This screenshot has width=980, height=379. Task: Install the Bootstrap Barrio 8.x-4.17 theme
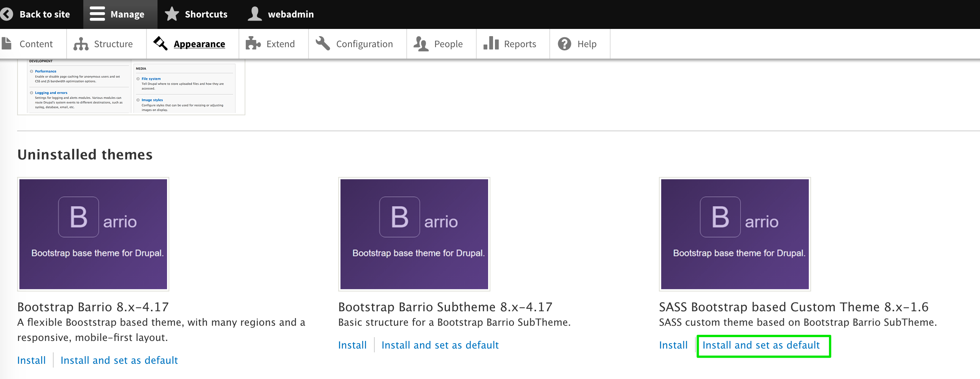click(32, 360)
